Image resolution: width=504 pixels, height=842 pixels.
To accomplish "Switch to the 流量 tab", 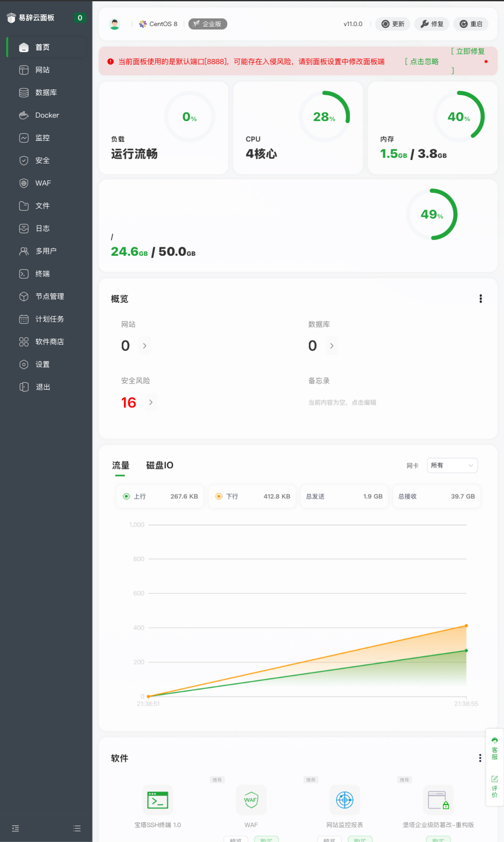I will click(121, 466).
